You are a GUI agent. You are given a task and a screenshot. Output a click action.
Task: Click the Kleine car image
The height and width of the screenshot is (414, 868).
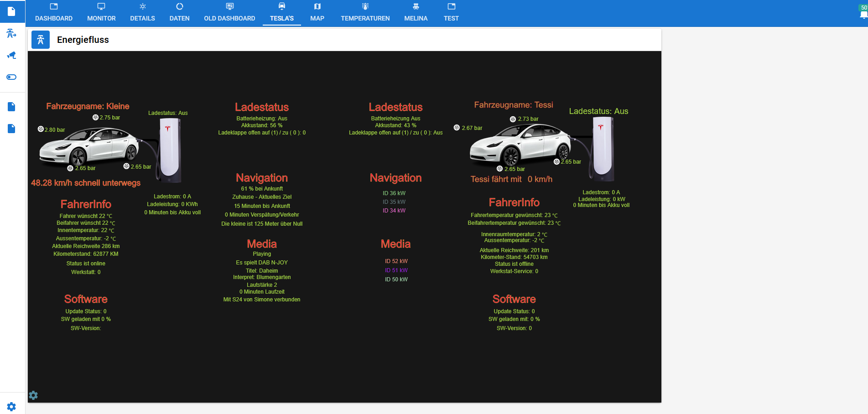pos(89,146)
